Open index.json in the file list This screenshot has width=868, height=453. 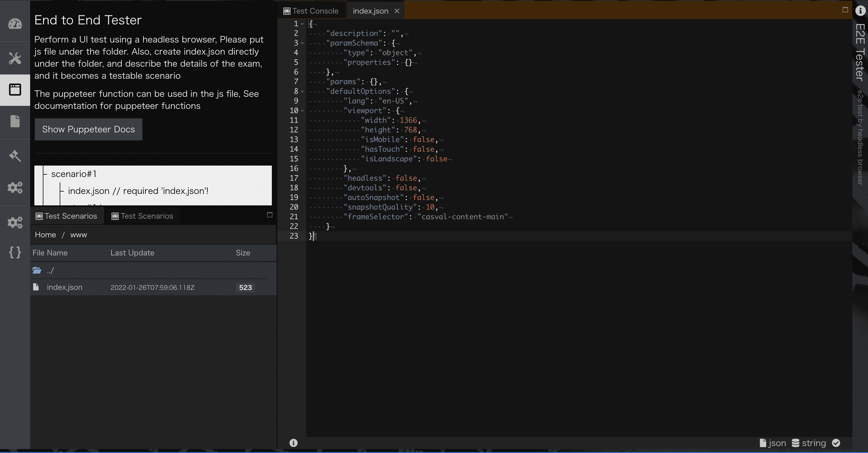(64, 287)
